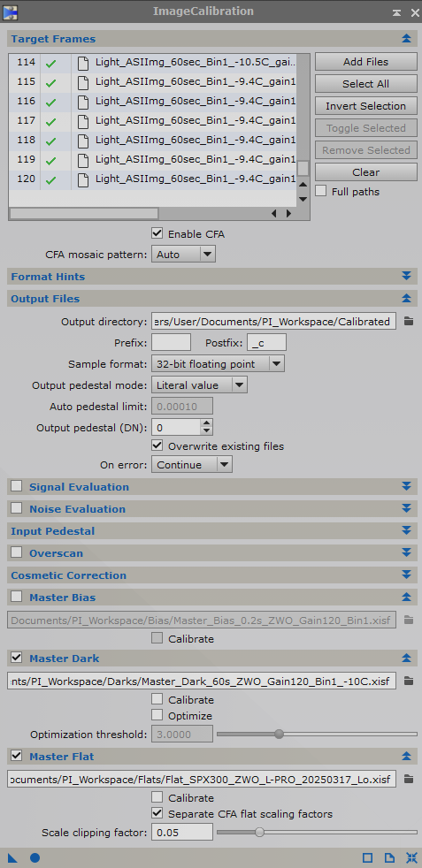
Task: Toggle the Full paths checkbox
Action: click(320, 191)
